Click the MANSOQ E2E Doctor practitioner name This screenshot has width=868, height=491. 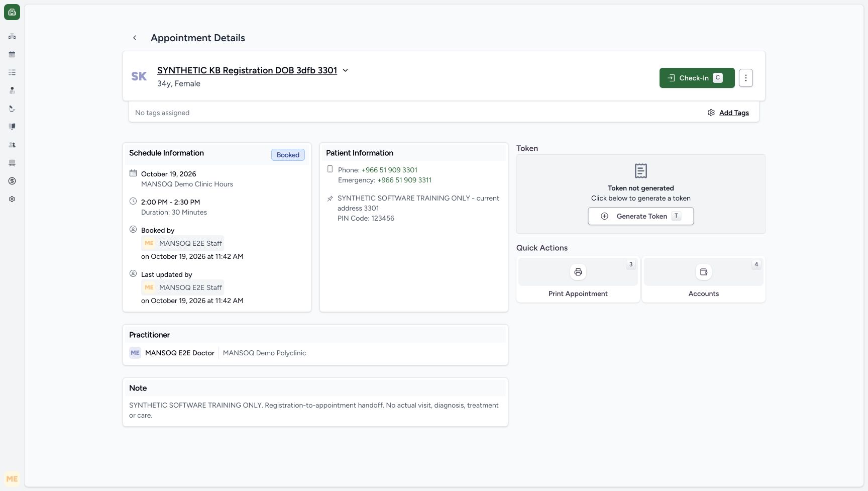point(180,353)
